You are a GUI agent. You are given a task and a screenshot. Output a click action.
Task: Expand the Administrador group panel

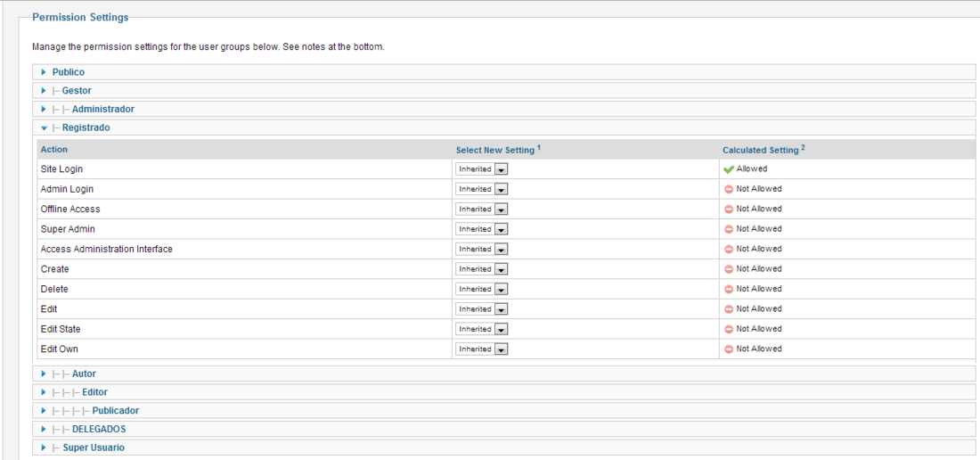[503, 109]
